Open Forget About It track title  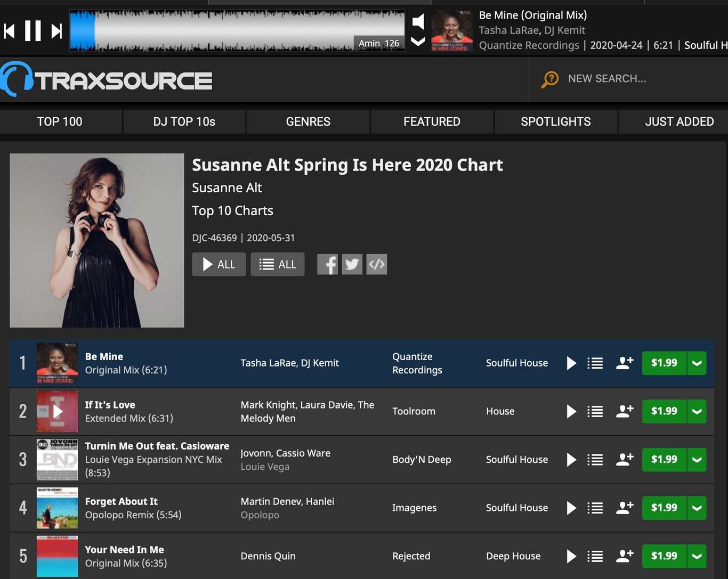click(122, 502)
